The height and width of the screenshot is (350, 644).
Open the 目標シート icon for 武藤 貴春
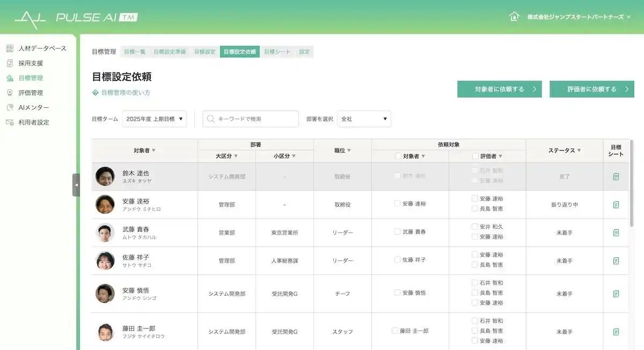click(x=616, y=233)
